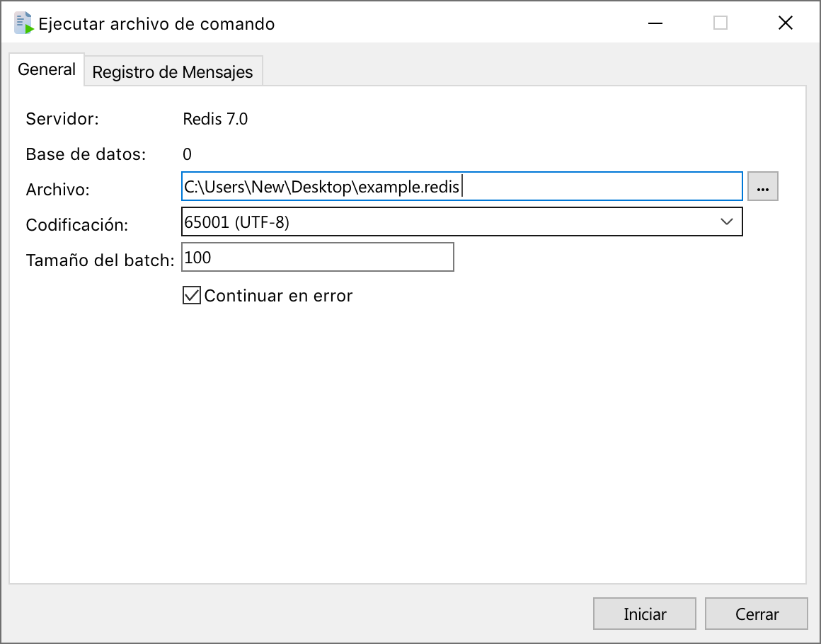Click the grayed-out maximize window button
821x644 pixels.
[720, 23]
